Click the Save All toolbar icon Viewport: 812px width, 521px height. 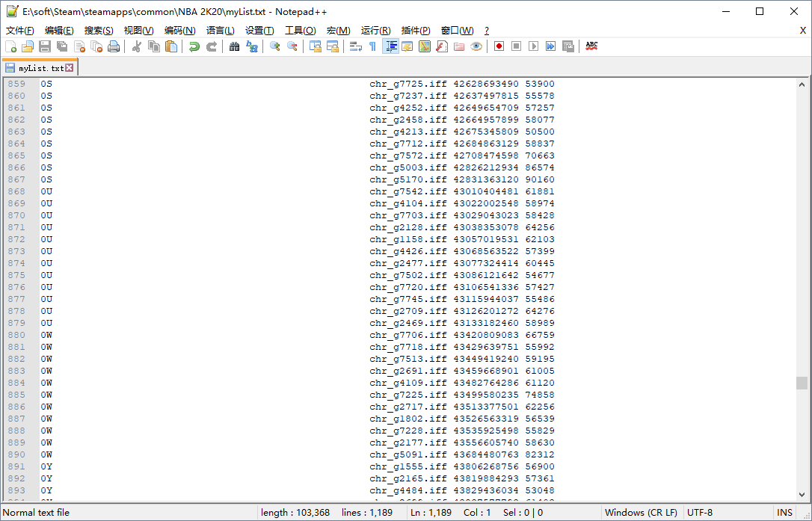pyautogui.click(x=62, y=46)
